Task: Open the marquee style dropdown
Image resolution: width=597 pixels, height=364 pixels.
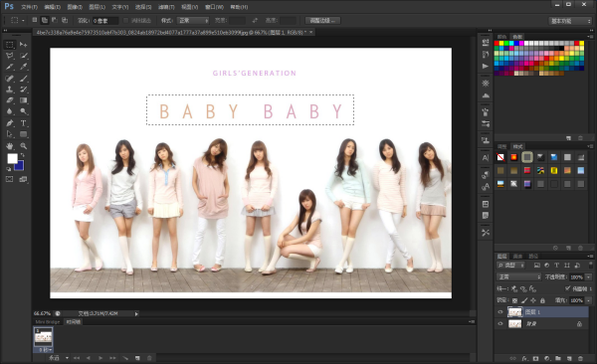Action: (193, 21)
